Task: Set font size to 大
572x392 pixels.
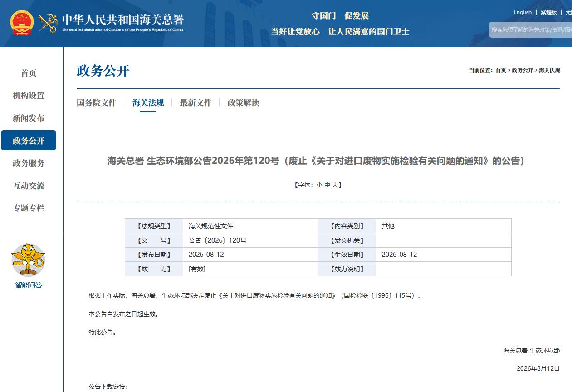Action: click(335, 185)
